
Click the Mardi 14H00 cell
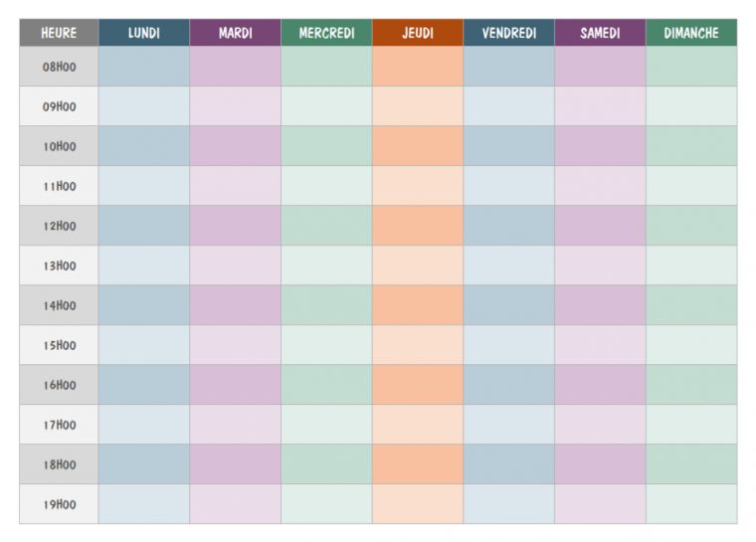coord(235,305)
